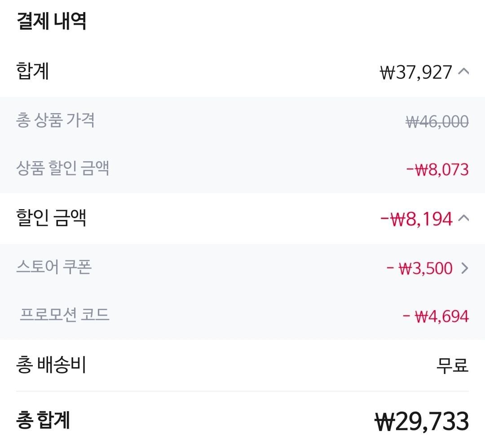Click the -₩3,500 store coupon amount
The height and width of the screenshot is (448, 485).
coord(419,268)
